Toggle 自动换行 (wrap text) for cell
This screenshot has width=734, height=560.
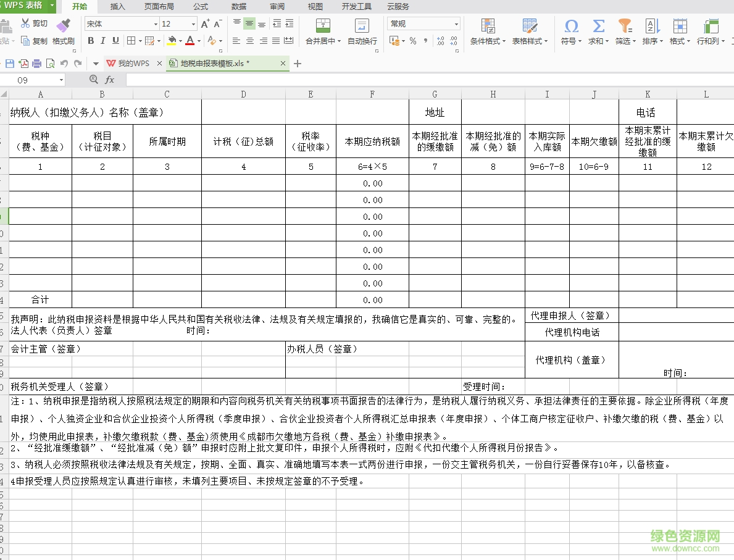point(362,31)
